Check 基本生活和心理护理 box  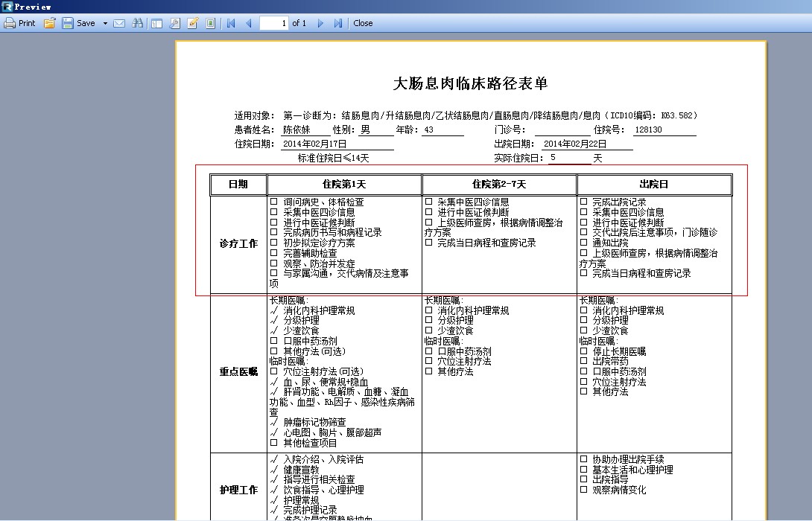point(583,469)
